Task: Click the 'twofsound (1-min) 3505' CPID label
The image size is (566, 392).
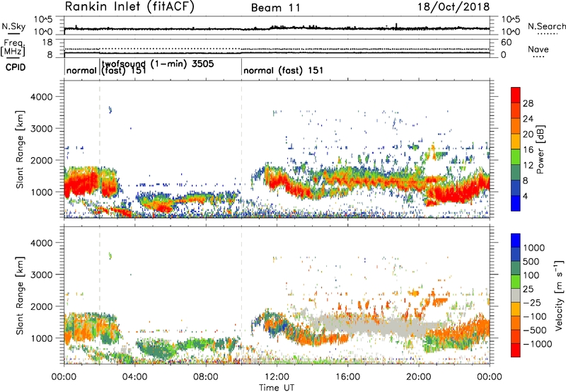Action: [x=158, y=64]
